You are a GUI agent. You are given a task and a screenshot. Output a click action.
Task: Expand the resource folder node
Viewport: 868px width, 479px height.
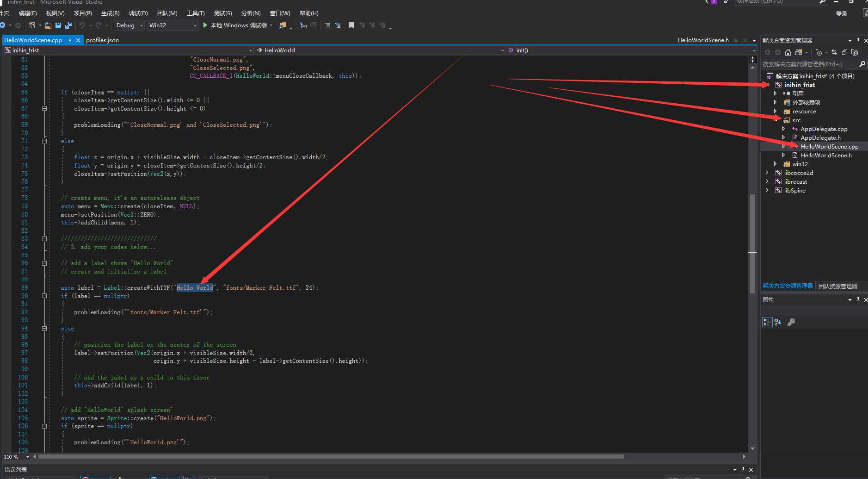click(776, 111)
